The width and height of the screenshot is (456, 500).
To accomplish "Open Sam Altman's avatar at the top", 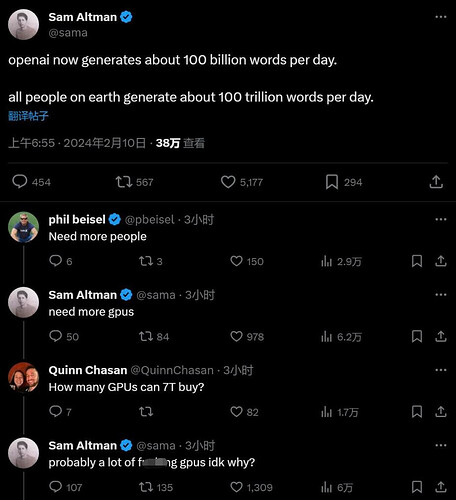I will point(23,25).
